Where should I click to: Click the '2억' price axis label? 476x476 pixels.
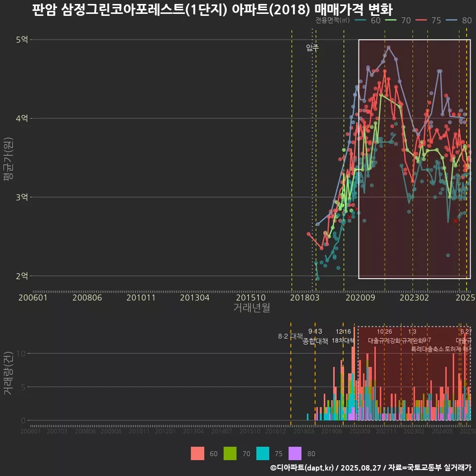[x=22, y=276]
